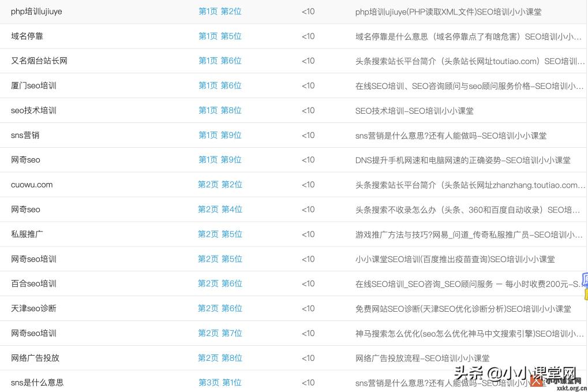
Task: Click title 在线SEO培训_SEO咨询 每小时收费200元
Action: [470, 284]
